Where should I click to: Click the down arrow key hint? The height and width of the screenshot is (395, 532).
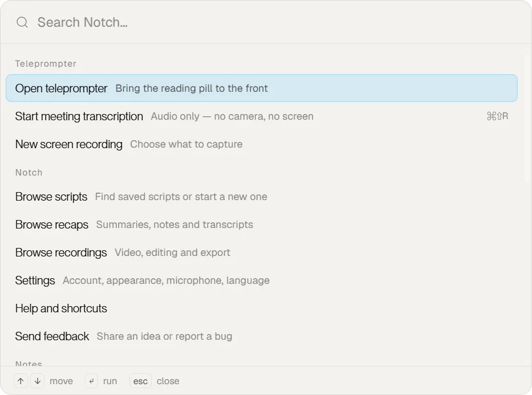[37, 381]
